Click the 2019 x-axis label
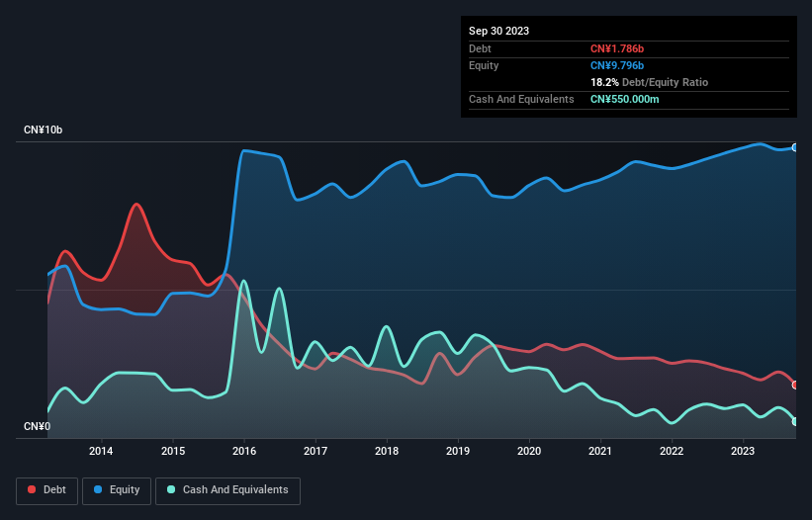Screen dimensions: 812x520 point(458,451)
